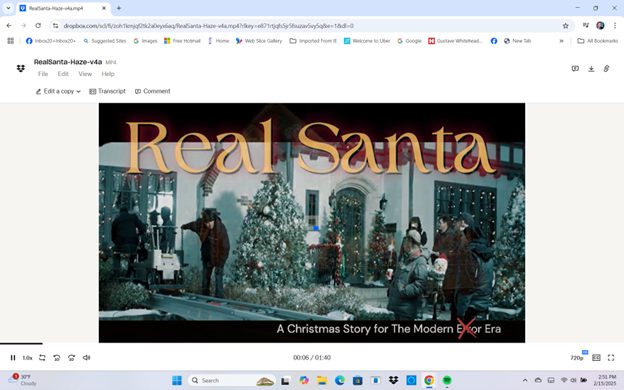The height and width of the screenshot is (390, 624).
Task: Change the 1.0x playback speed
Action: pyautogui.click(x=27, y=357)
